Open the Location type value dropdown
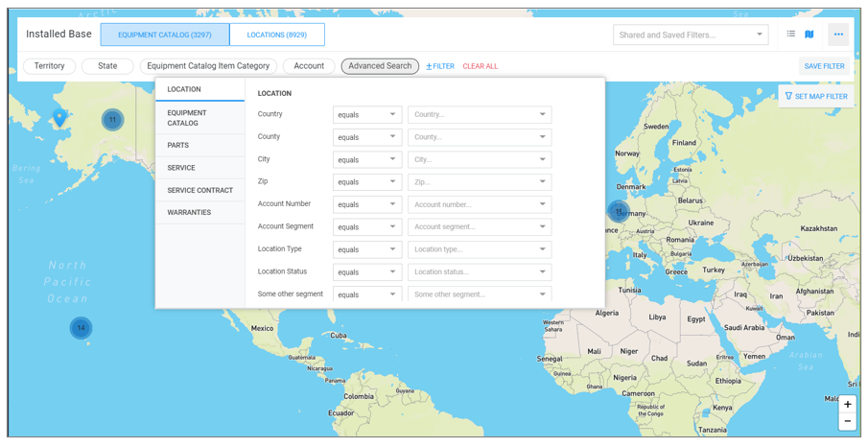The width and height of the screenshot is (868, 446). click(x=480, y=249)
